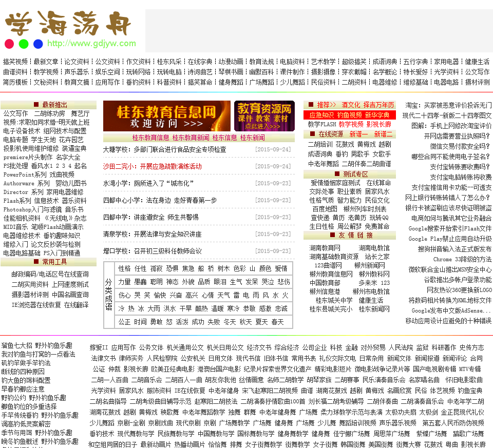
Task: Open 爱情婚姻家庭测试 in the test zone
Action: tap(335, 183)
